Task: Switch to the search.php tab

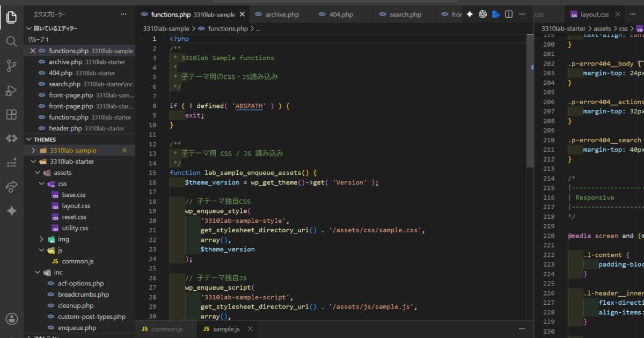Action: coord(405,14)
